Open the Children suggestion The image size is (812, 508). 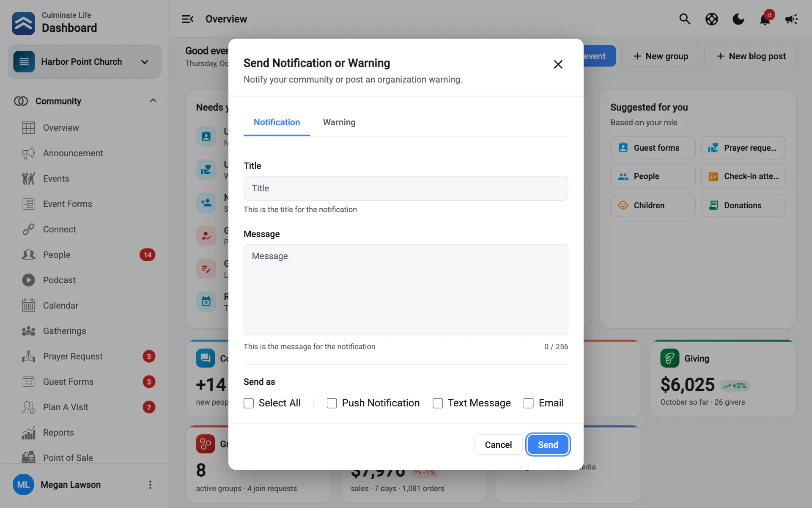coord(653,205)
